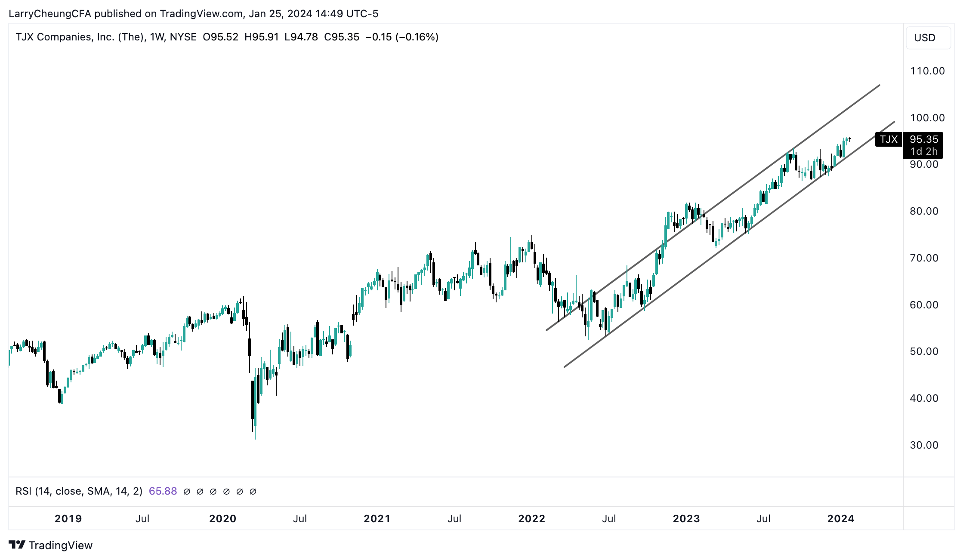The image size is (963, 560).
Task: Click the 50.00 price axis label
Action: tap(924, 351)
